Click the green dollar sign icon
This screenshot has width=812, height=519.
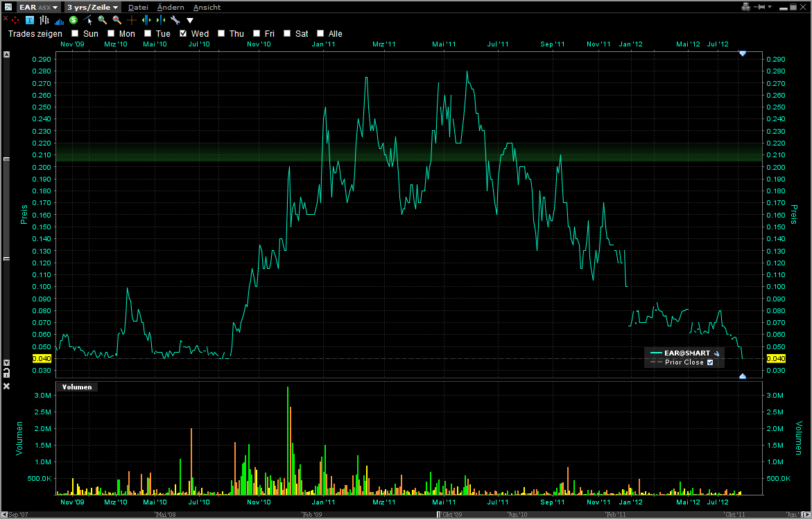(x=74, y=20)
